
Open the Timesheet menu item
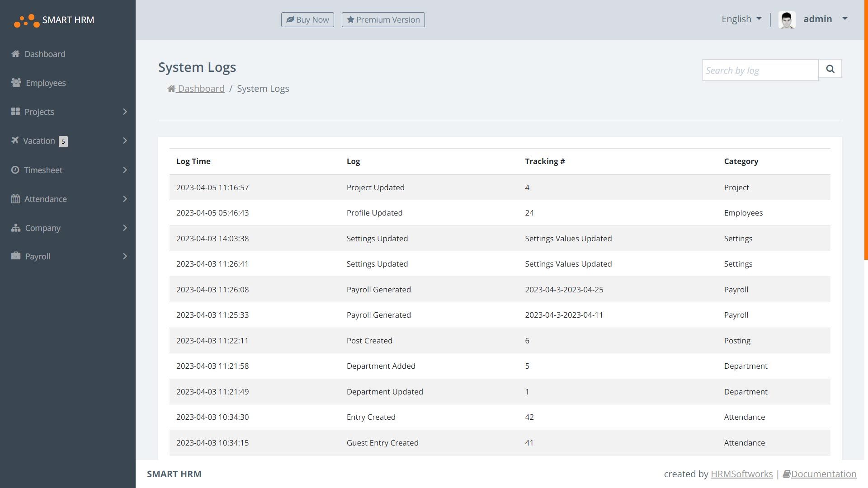(x=43, y=170)
